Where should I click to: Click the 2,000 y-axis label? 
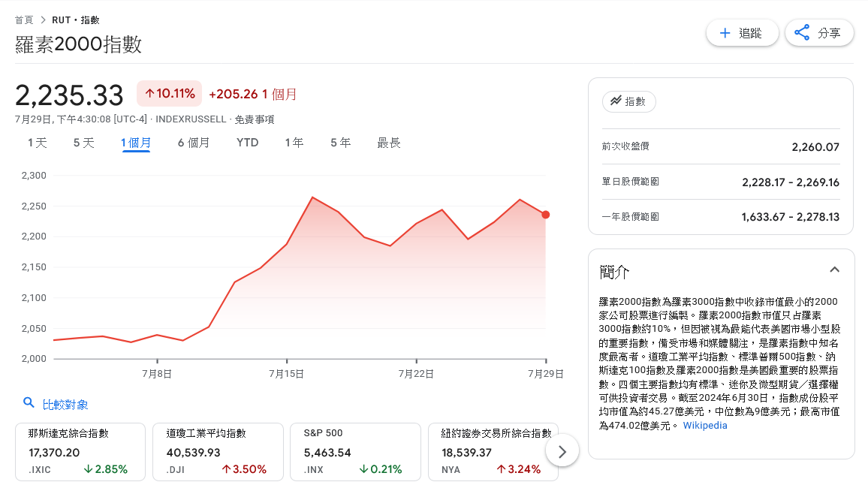(x=34, y=359)
